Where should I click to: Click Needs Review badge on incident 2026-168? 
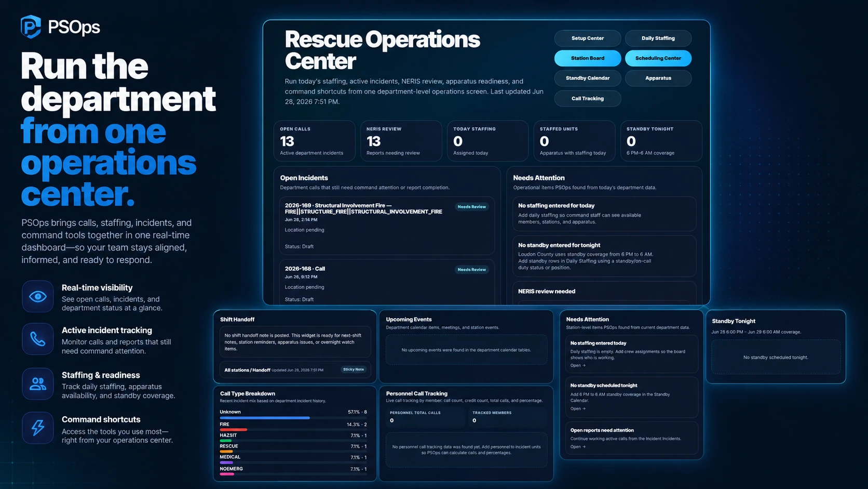coord(472,270)
